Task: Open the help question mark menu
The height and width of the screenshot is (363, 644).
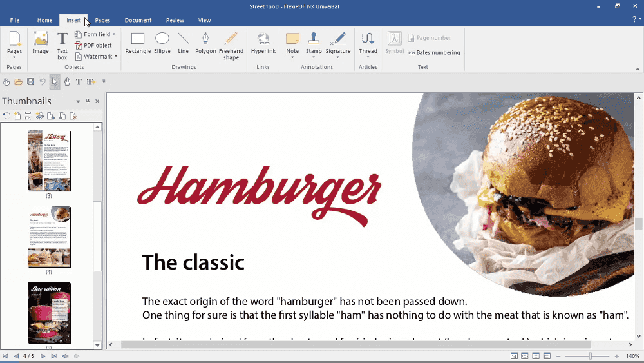Action: click(x=636, y=19)
